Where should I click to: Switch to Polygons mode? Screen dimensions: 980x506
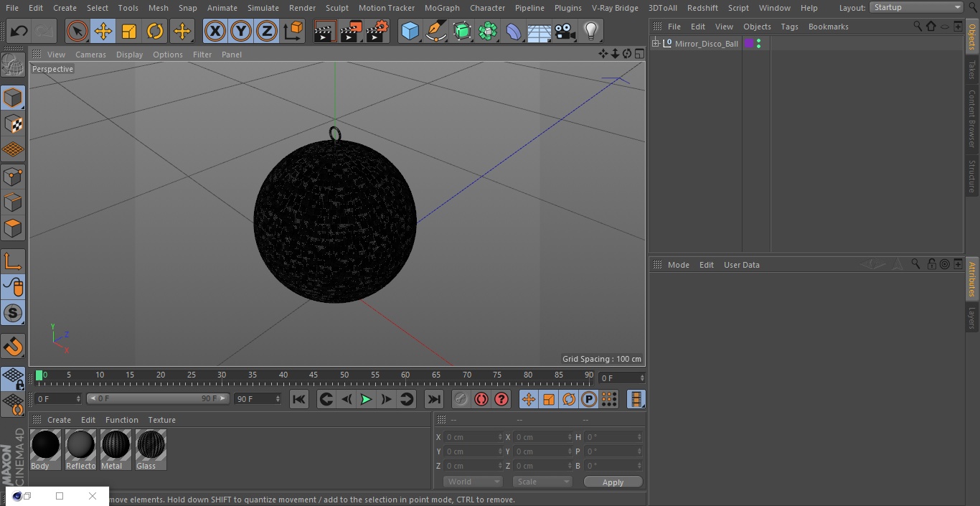coord(13,229)
